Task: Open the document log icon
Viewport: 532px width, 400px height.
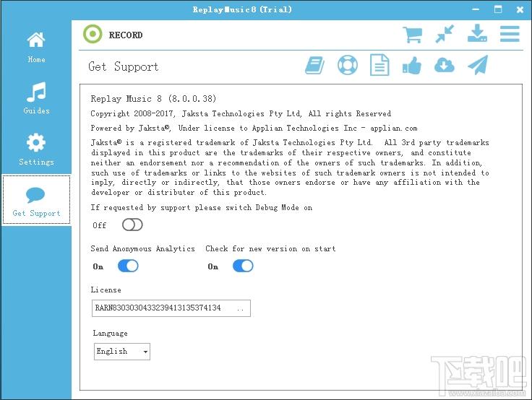Action: 379,65
